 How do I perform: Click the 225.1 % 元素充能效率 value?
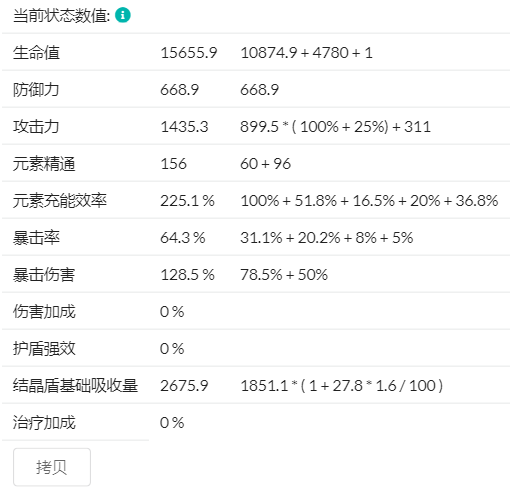[187, 201]
